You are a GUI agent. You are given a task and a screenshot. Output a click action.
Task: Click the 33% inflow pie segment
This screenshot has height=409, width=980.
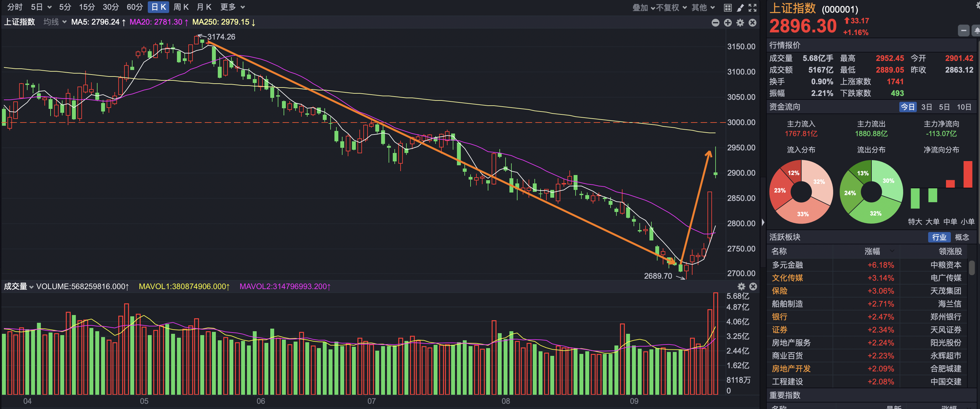pos(803,214)
